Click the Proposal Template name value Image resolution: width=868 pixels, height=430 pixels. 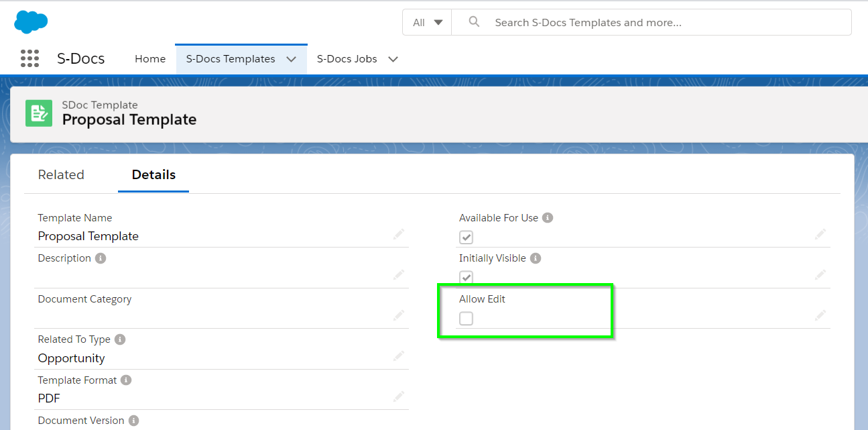pyautogui.click(x=88, y=236)
